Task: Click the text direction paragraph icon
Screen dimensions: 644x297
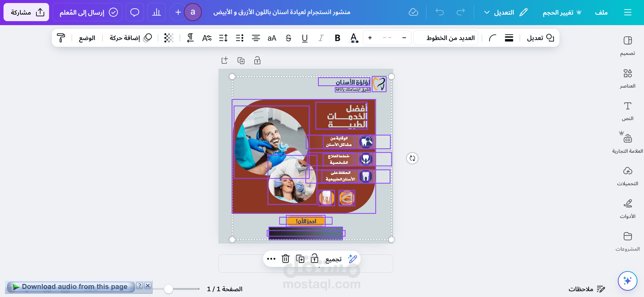Action: pos(190,38)
